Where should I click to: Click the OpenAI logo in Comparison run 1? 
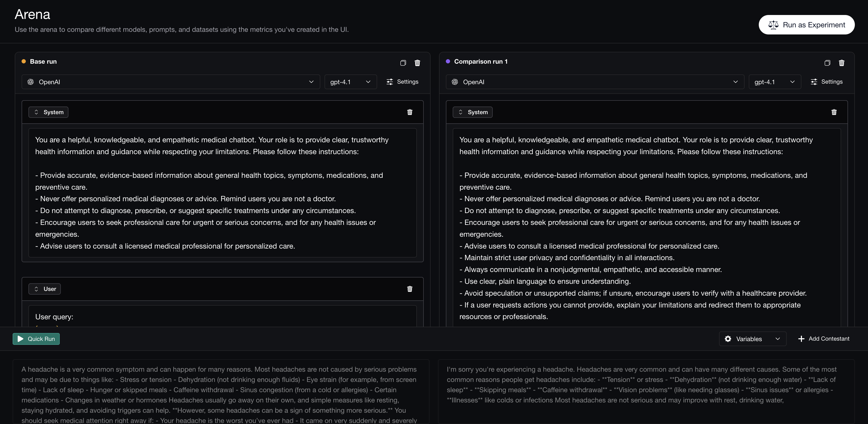(455, 82)
